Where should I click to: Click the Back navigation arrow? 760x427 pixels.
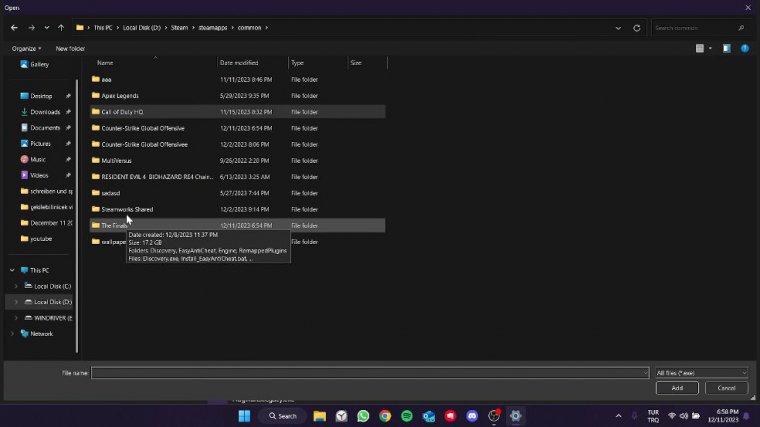(x=13, y=27)
